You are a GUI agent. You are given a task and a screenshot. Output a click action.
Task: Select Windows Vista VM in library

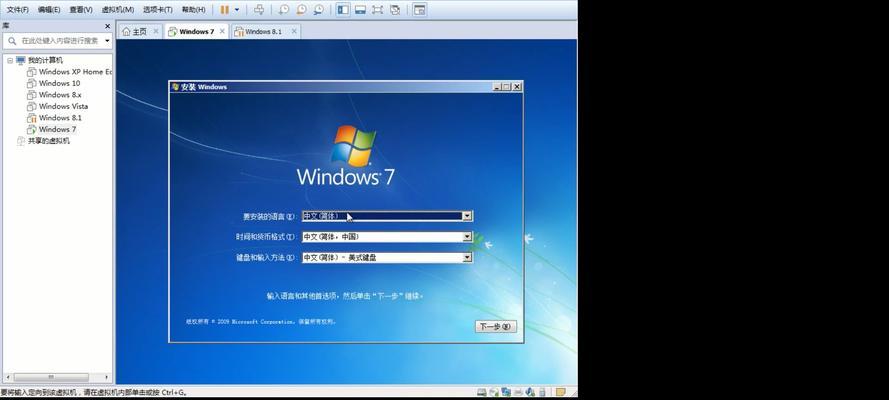(64, 107)
